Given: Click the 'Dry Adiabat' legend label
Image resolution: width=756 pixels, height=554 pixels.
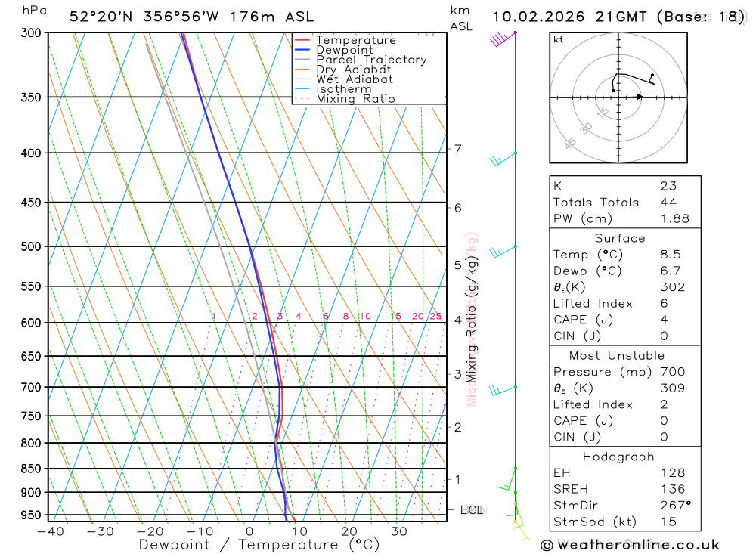Looking at the screenshot, I should 354,70.
